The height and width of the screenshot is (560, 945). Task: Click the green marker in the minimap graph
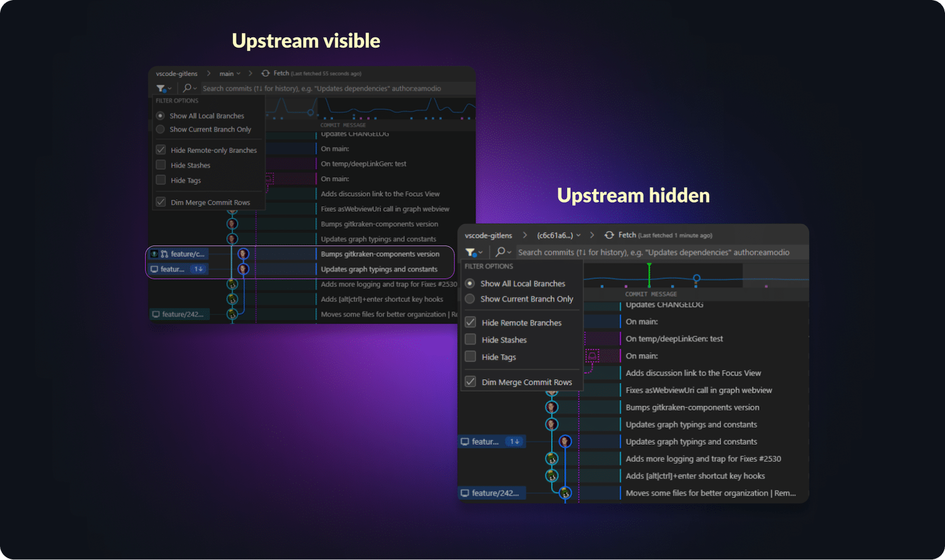[x=649, y=273]
